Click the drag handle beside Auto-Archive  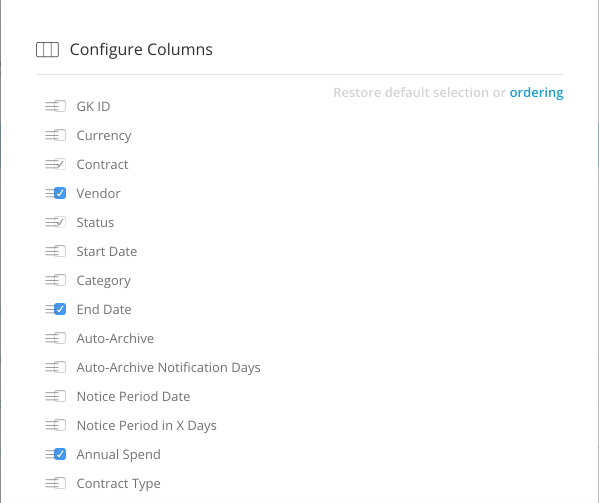(x=51, y=338)
